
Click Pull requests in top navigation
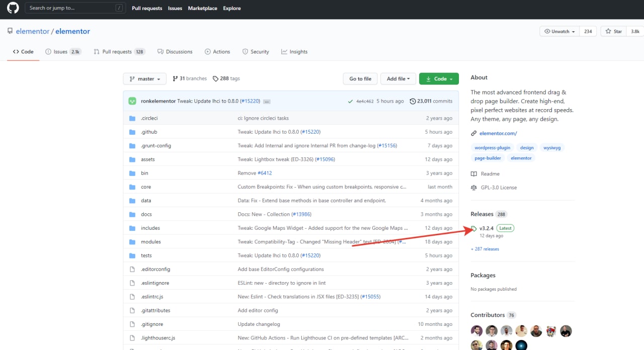click(147, 8)
